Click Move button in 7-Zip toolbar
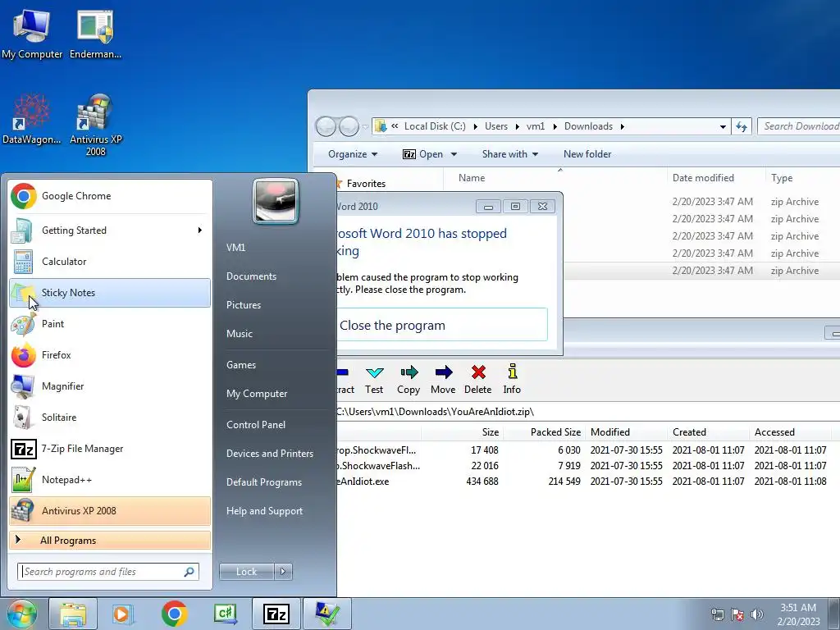Image resolution: width=840 pixels, height=630 pixels. pyautogui.click(x=443, y=380)
